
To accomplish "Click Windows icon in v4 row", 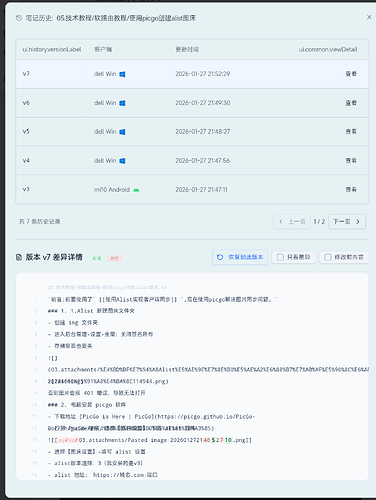I will [x=122, y=161].
